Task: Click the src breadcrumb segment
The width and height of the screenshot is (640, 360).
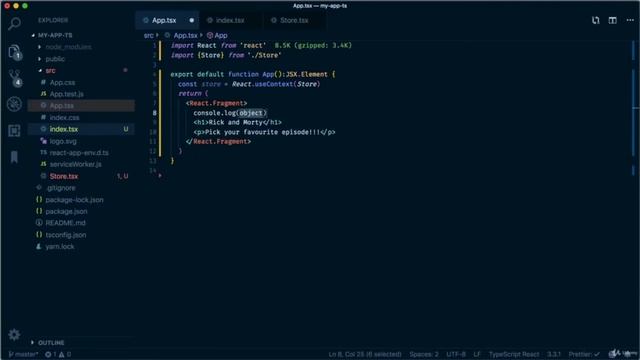Action: click(x=149, y=36)
